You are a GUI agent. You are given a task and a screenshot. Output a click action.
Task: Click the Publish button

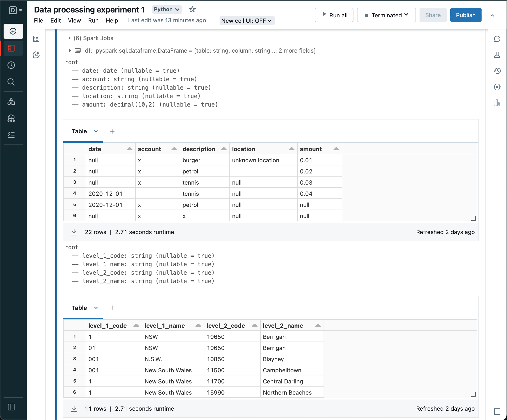click(x=465, y=15)
